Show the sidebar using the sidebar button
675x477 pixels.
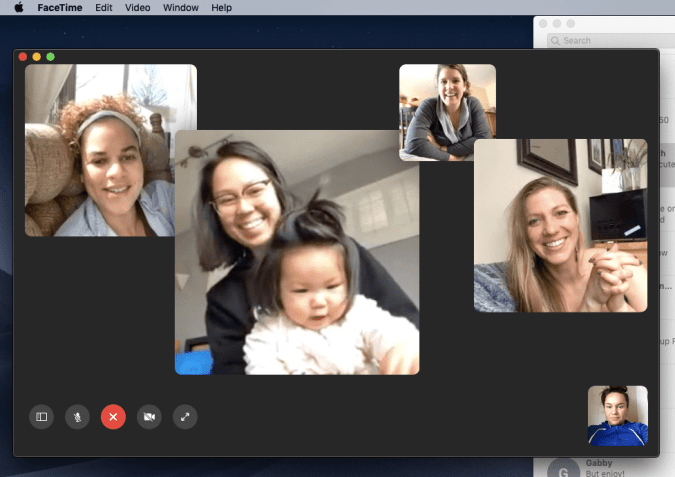[41, 416]
